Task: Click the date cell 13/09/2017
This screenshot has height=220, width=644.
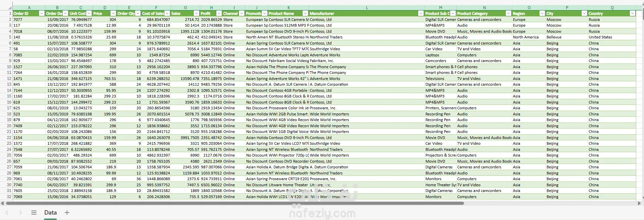Action: pyautogui.click(x=57, y=20)
